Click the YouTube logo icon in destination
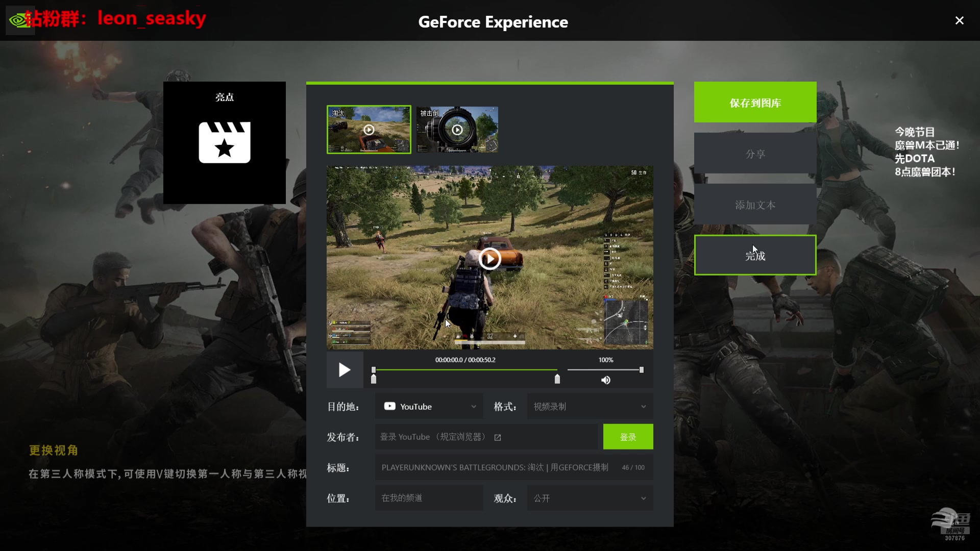980x551 pixels. coord(389,406)
